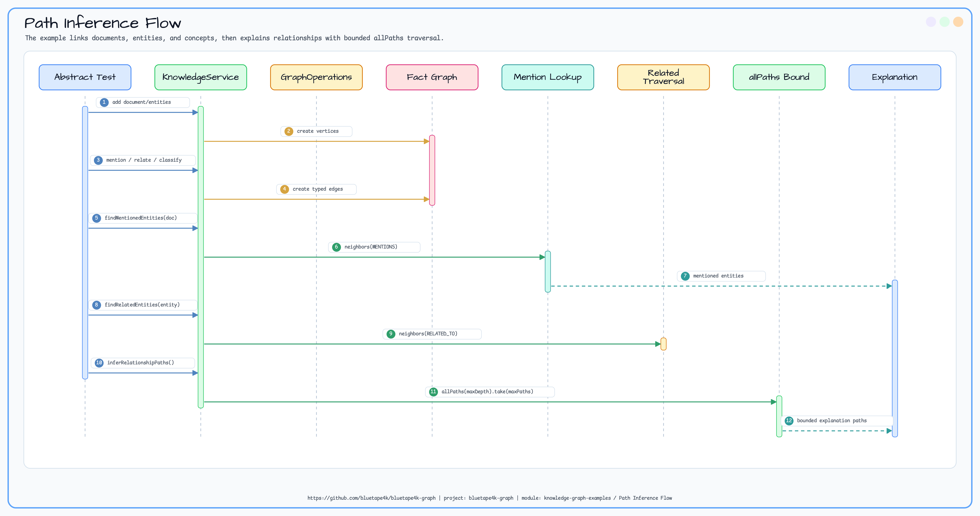Click the subtitle describing allPaths traversal

234,38
